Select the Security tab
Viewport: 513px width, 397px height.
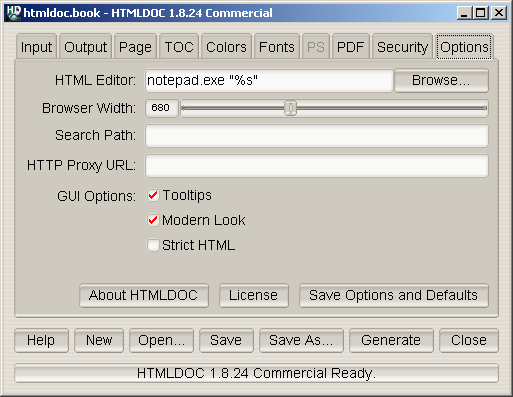click(x=402, y=46)
